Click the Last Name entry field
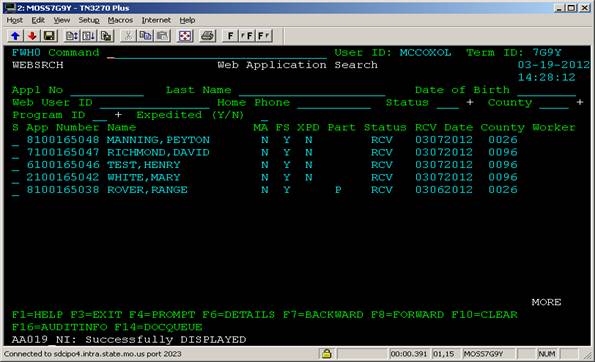Image resolution: width=595 pixels, height=362 pixels. click(312, 91)
